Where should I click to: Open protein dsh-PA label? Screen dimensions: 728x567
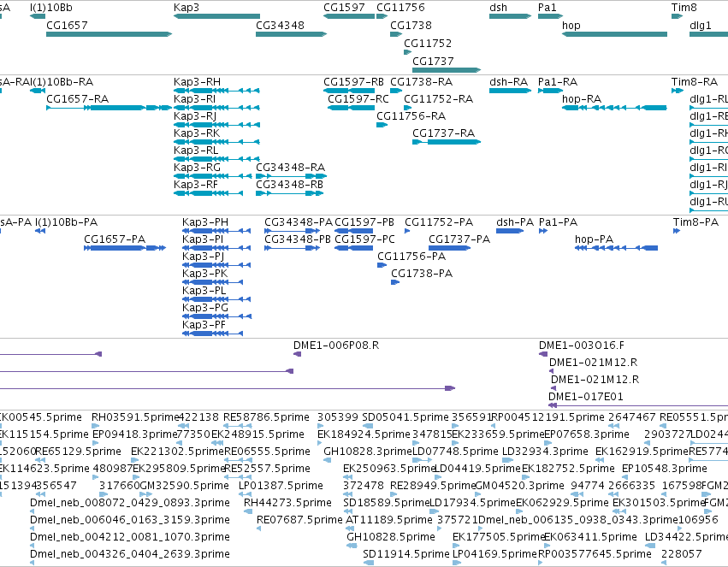click(x=515, y=222)
